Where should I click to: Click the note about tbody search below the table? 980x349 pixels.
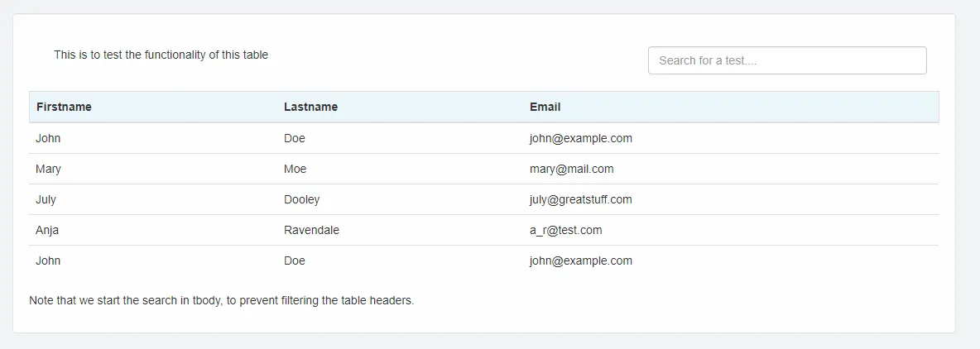click(x=222, y=300)
